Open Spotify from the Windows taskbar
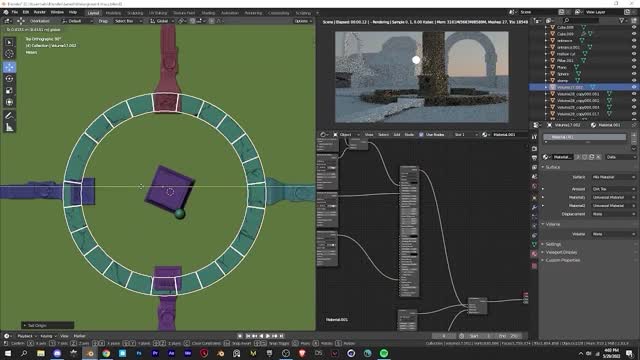The image size is (640, 360). click(x=384, y=353)
